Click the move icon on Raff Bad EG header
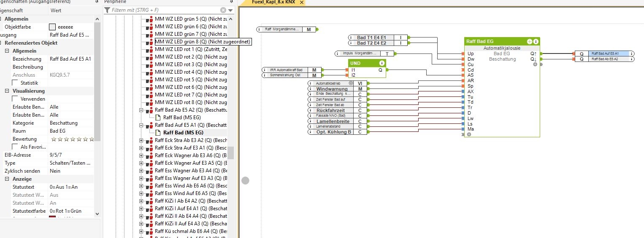Image resolution: width=644 pixels, height=238 pixels. pos(530,42)
